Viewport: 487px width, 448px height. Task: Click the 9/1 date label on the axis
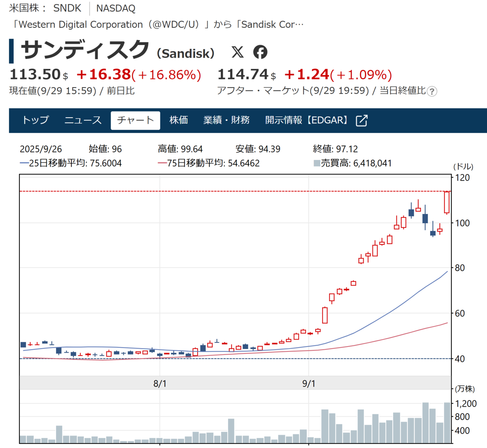pyautogui.click(x=309, y=383)
